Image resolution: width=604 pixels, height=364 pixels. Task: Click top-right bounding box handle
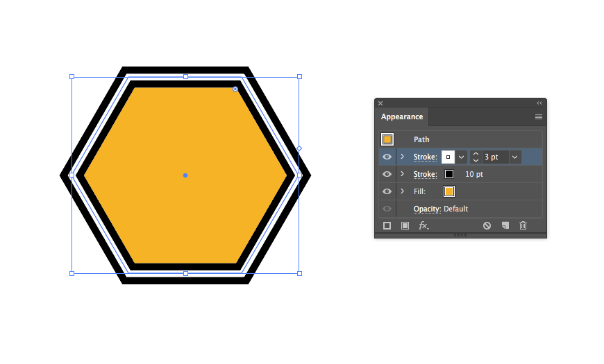tap(300, 77)
